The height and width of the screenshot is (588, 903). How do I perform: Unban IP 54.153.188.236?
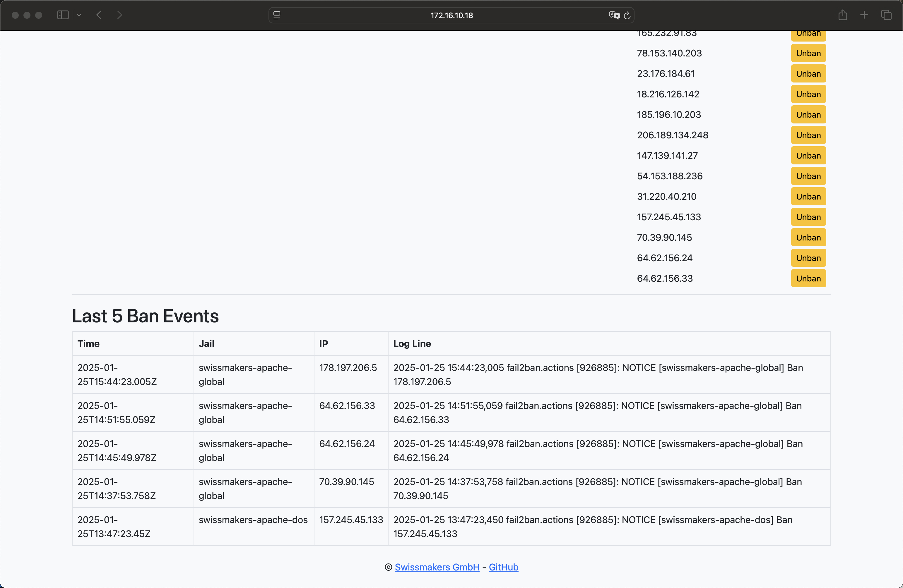point(808,176)
